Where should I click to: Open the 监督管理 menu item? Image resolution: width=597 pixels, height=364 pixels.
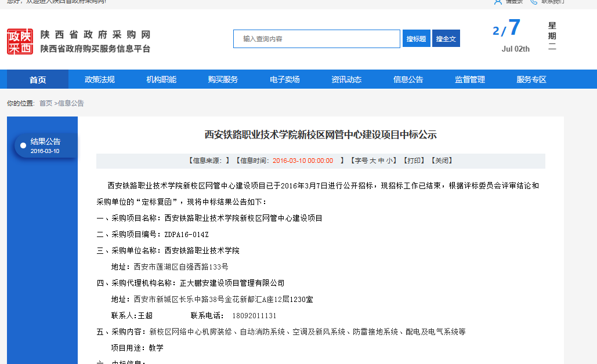470,79
